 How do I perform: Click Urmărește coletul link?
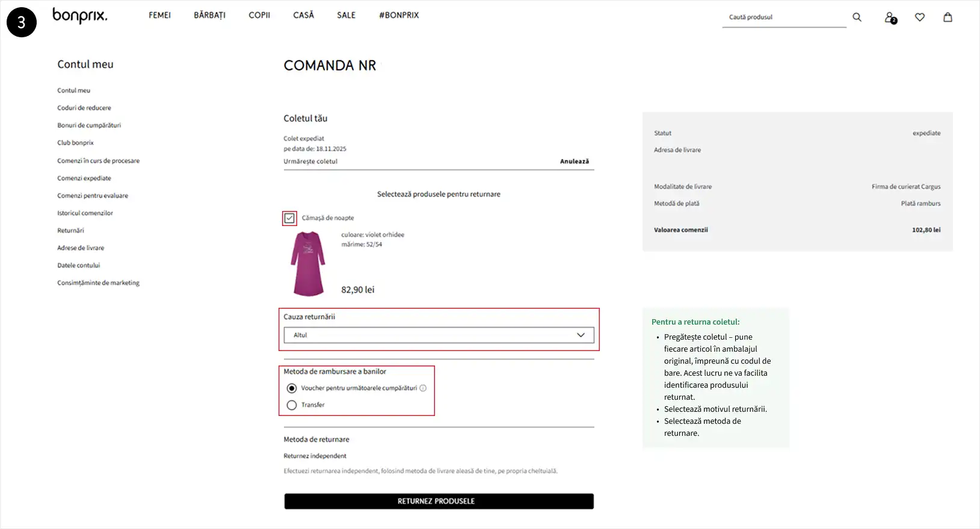[x=310, y=162]
